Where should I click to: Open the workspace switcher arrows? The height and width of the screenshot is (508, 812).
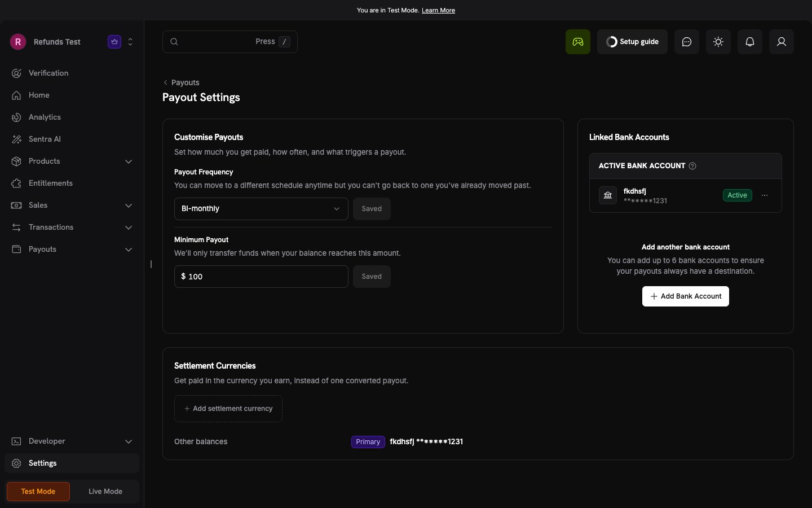tap(130, 42)
